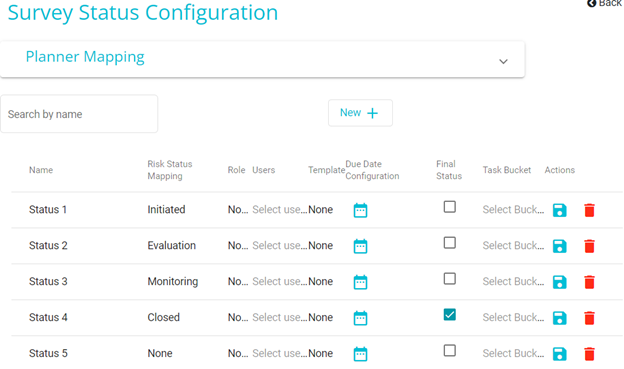Save the Status 5 row
Image resolution: width=624 pixels, height=369 pixels.
(x=560, y=353)
